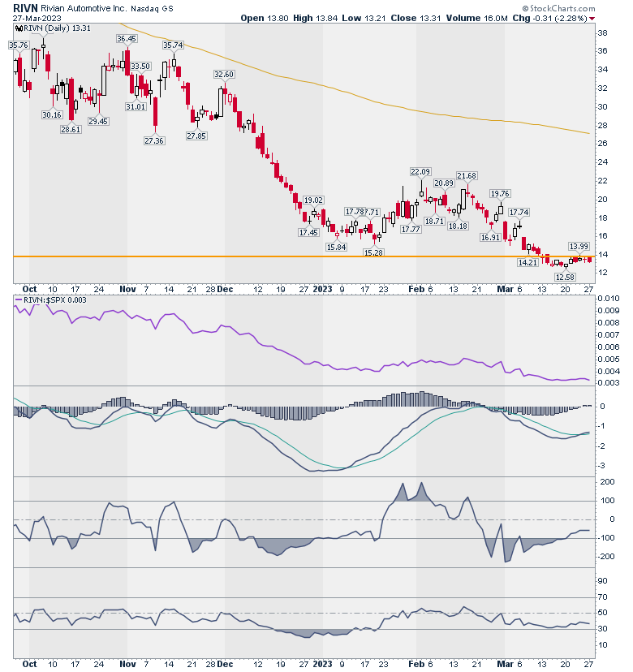Click the 29.45 low price label
The image size is (633, 672).
(98, 121)
